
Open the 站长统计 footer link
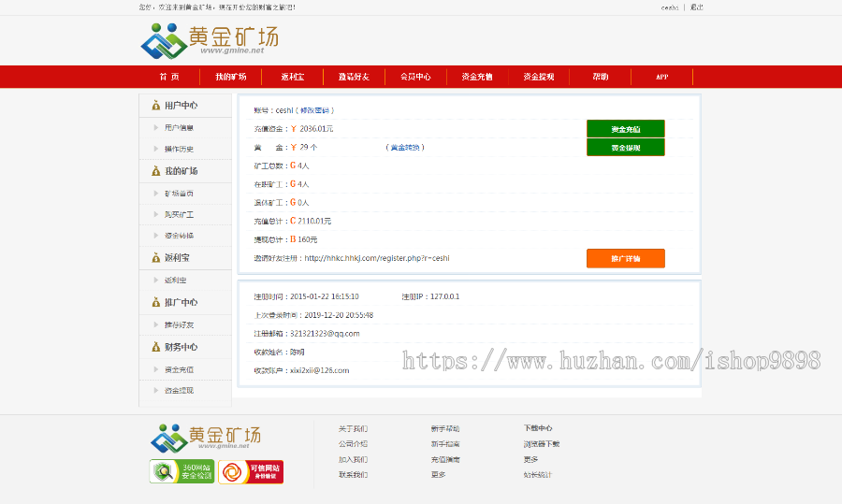point(538,474)
